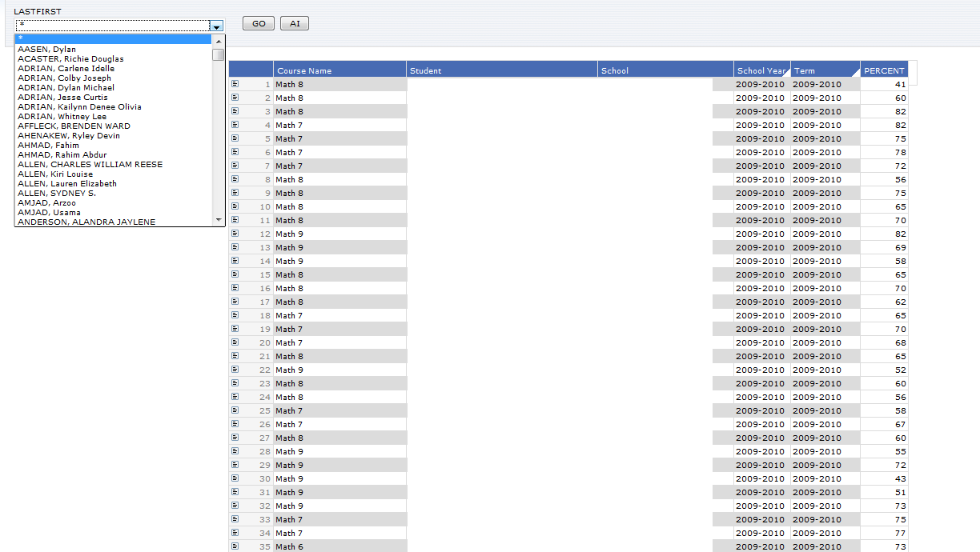The image size is (980, 552).
Task: Click the row icon beside row 35
Action: 235,546
